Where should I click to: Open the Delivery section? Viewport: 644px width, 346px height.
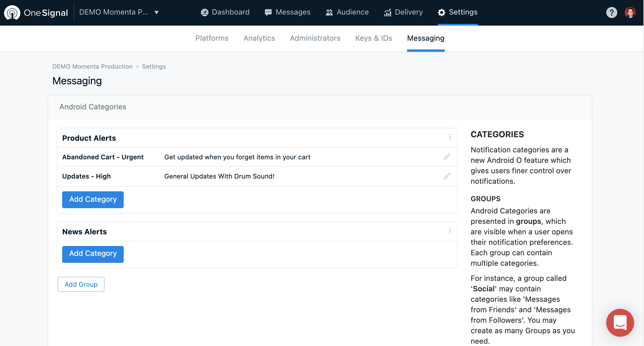click(x=403, y=12)
